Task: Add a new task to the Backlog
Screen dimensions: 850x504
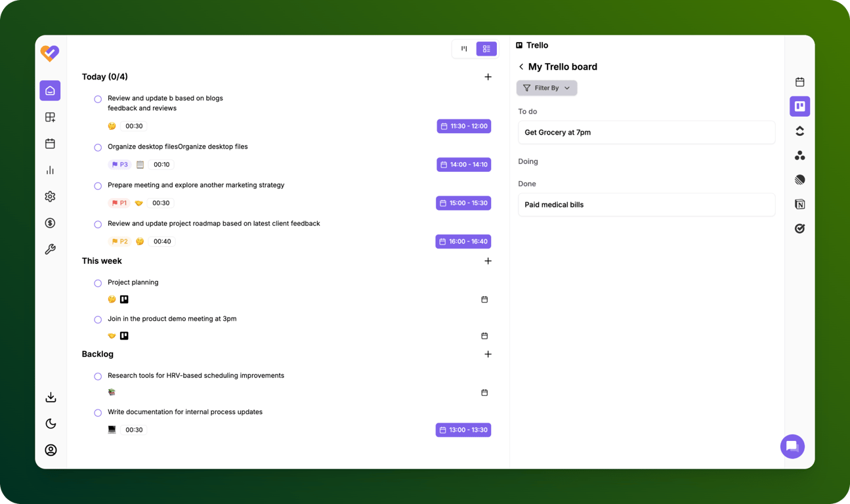Action: point(488,354)
